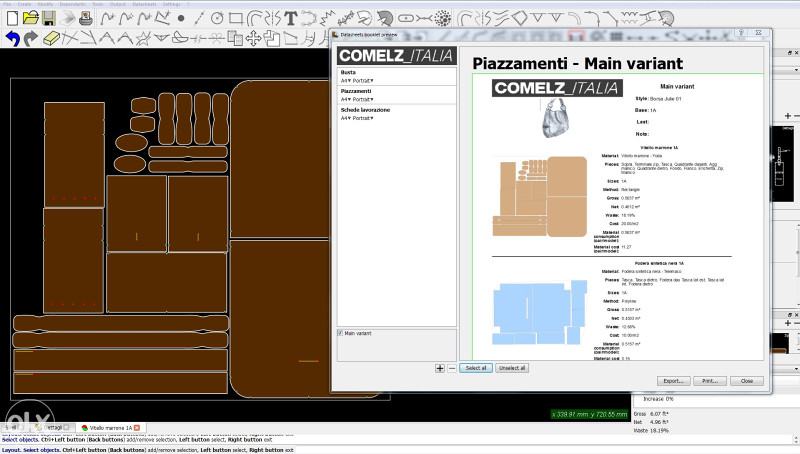The image size is (800, 454).
Task: Click the blue Undo arrow
Action: (x=12, y=38)
